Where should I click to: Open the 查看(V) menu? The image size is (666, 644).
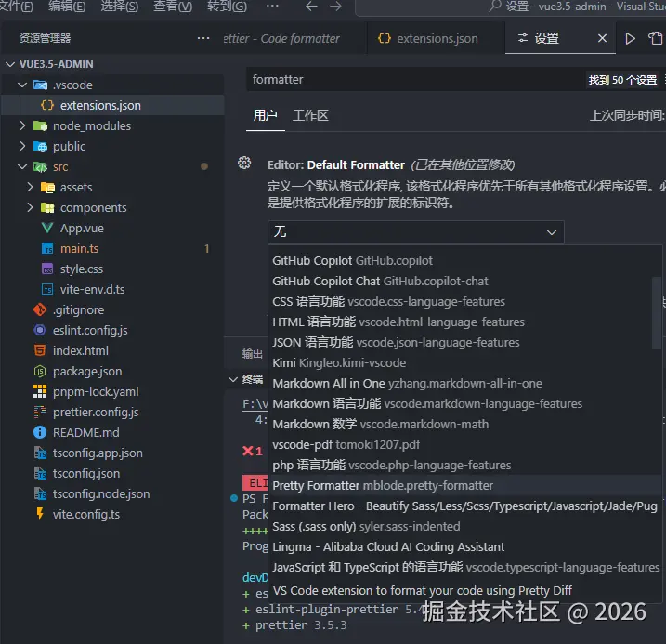[173, 7]
